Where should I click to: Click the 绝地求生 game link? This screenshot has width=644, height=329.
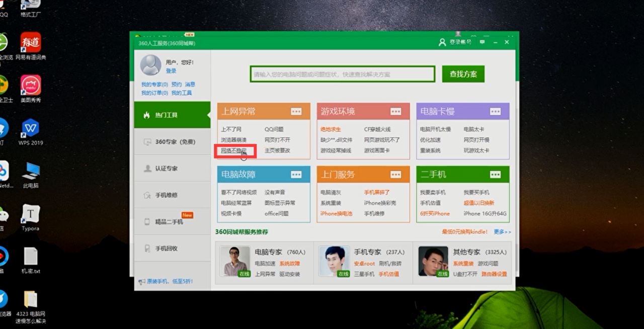pyautogui.click(x=331, y=129)
